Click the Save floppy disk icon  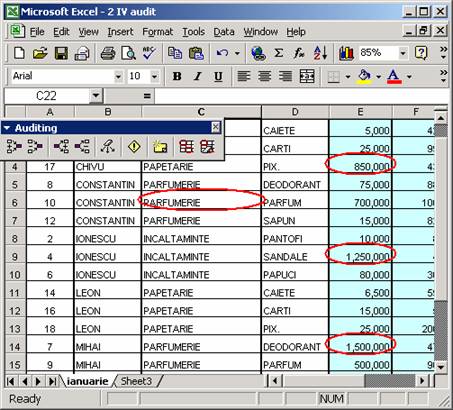[61, 53]
